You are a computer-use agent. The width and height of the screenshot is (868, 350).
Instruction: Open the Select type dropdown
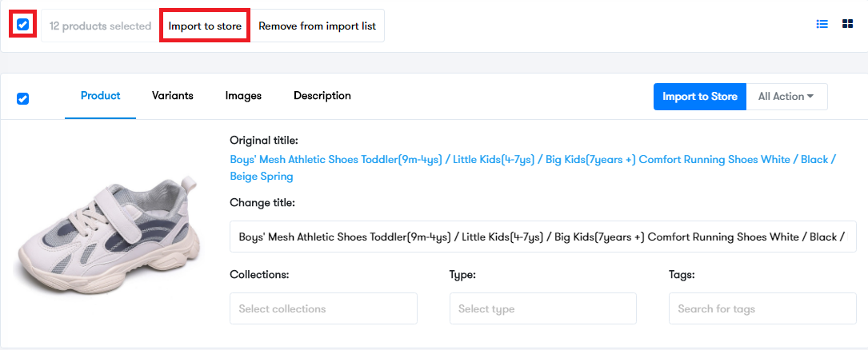tap(543, 308)
